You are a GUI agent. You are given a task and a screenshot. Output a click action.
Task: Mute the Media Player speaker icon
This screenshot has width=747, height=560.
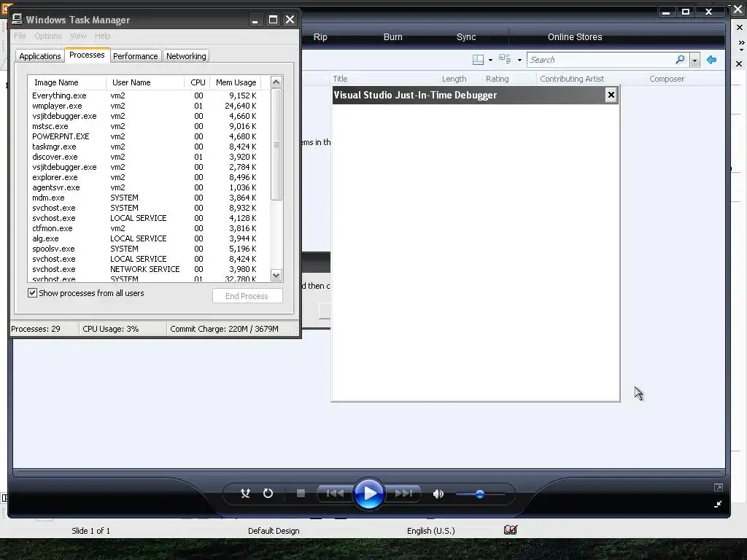tap(438, 494)
